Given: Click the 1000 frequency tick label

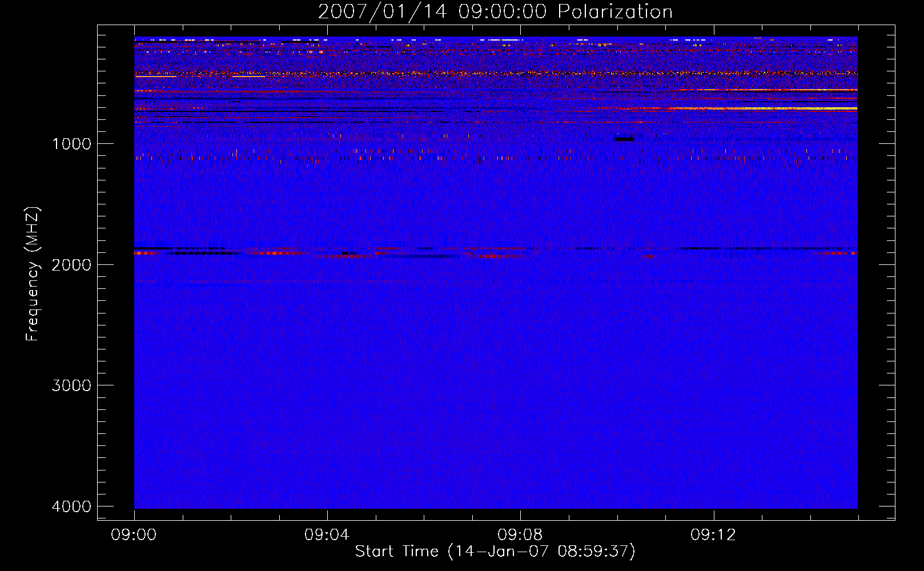Looking at the screenshot, I should point(71,143).
